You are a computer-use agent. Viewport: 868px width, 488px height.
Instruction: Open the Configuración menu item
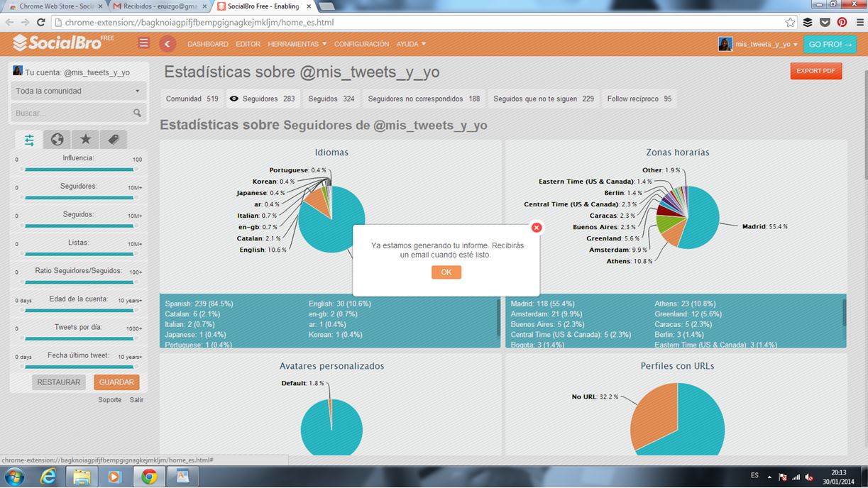pos(361,44)
